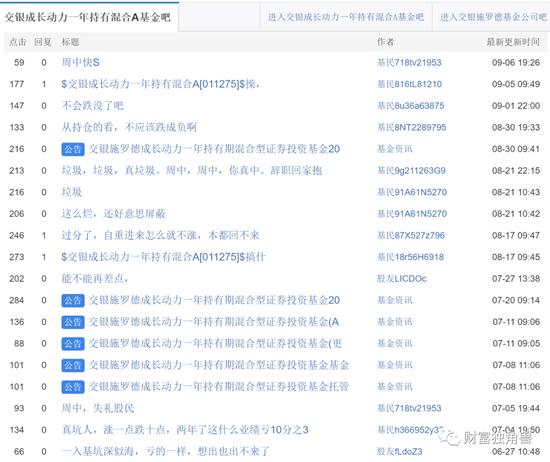Open author 基民91A61N5270 on the 08-21 10:43 row
550x462 pixels.
point(412,192)
